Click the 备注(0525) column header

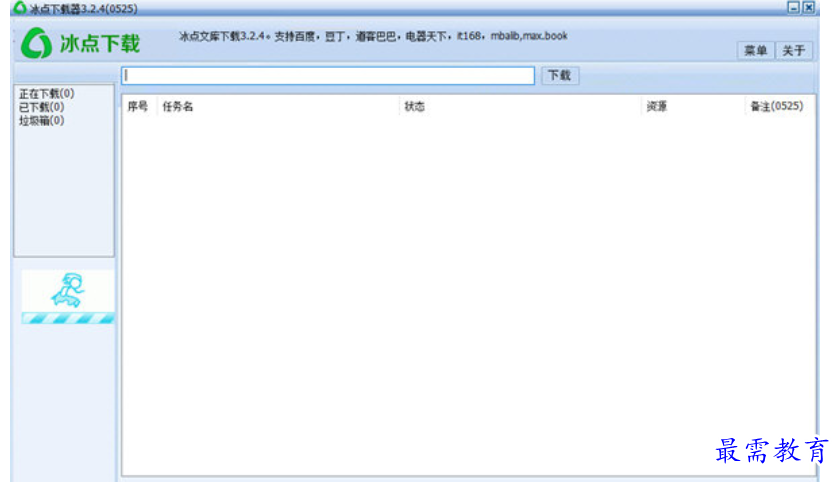coord(777,106)
